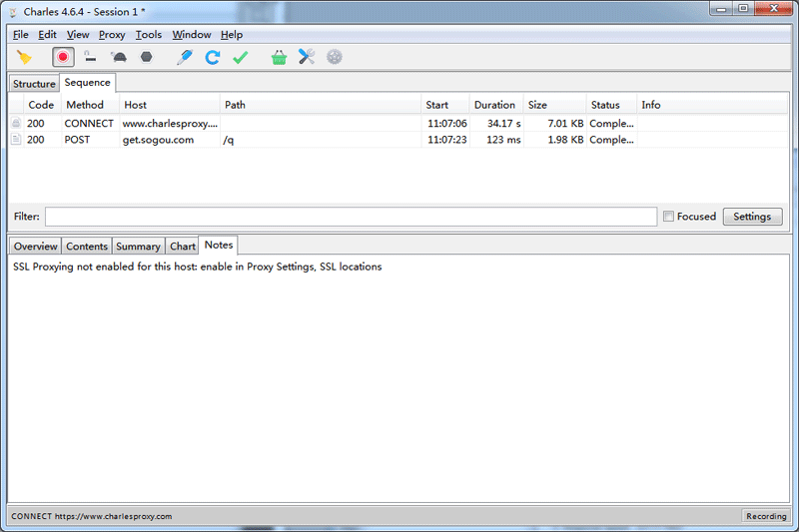The height and width of the screenshot is (532, 799).
Task: Enable throttling with the turtle icon
Action: (x=118, y=58)
